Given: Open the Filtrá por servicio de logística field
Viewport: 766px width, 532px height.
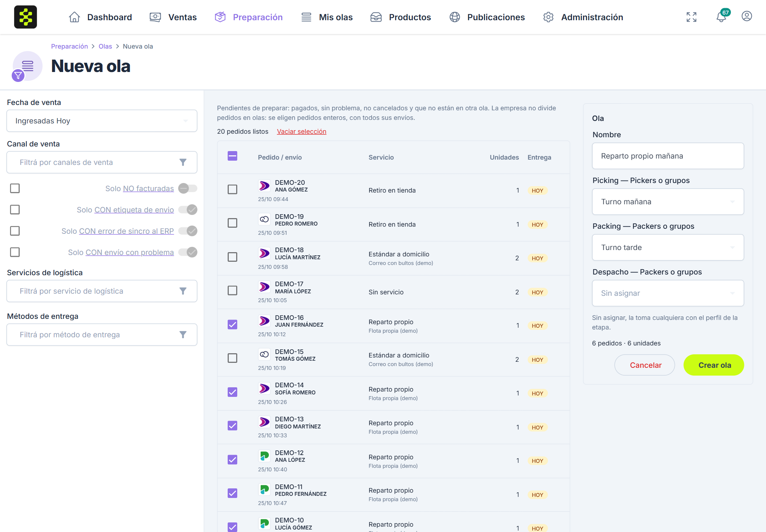Looking at the screenshot, I should coord(102,291).
